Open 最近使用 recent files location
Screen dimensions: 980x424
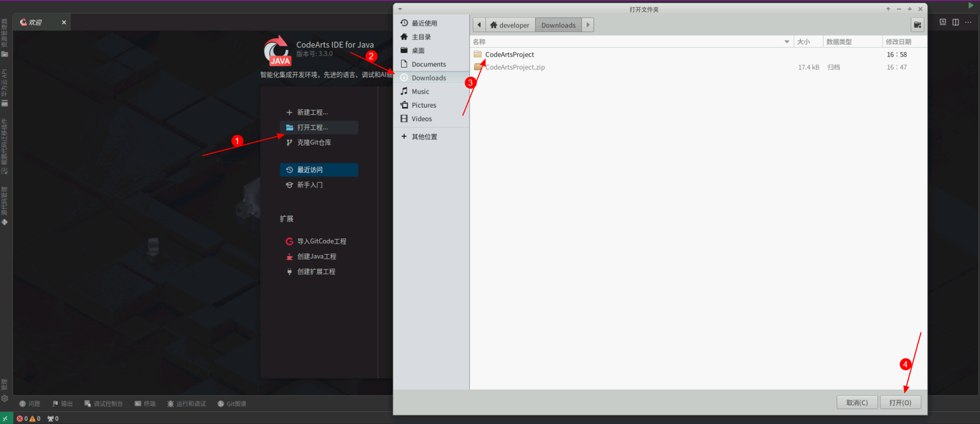point(431,23)
